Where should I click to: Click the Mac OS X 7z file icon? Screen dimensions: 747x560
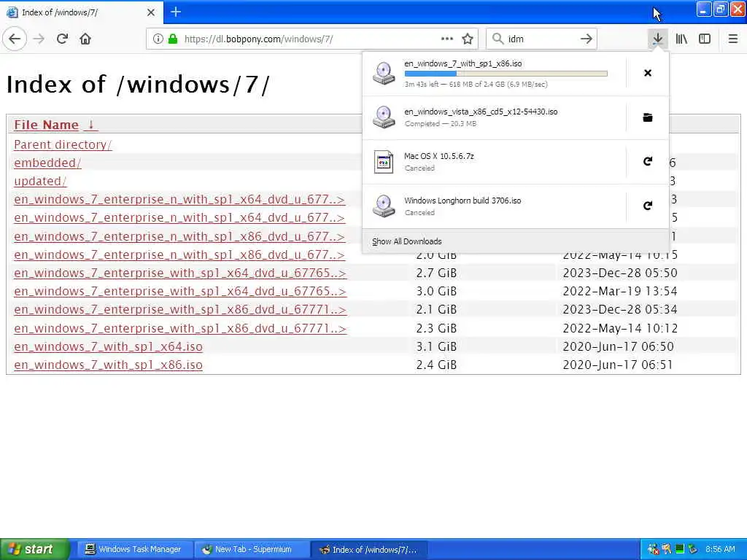click(x=384, y=161)
